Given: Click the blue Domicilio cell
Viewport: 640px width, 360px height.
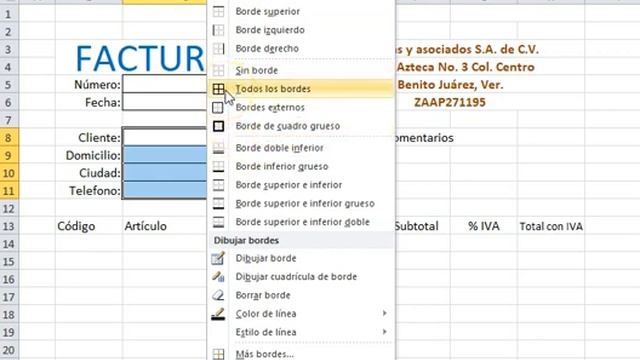Looking at the screenshot, I should point(165,155).
